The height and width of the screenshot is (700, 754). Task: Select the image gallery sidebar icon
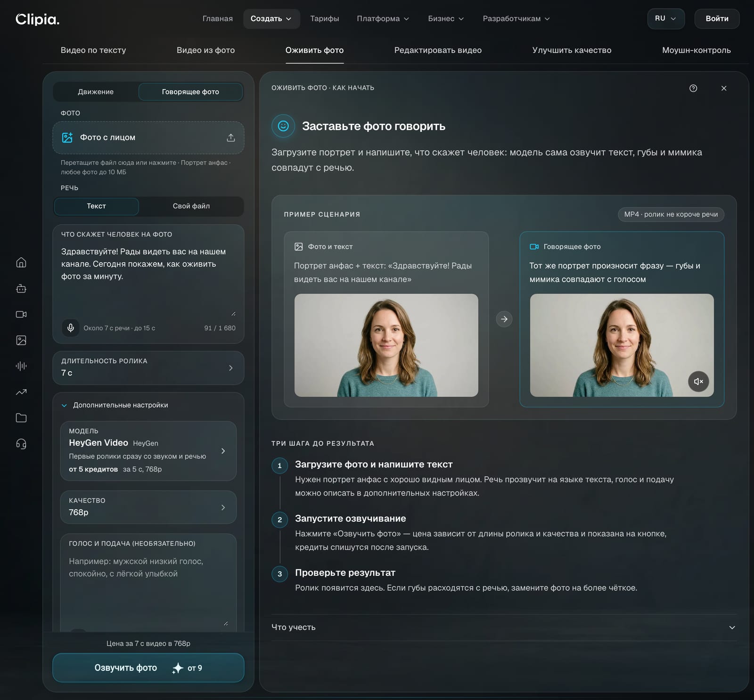point(21,340)
